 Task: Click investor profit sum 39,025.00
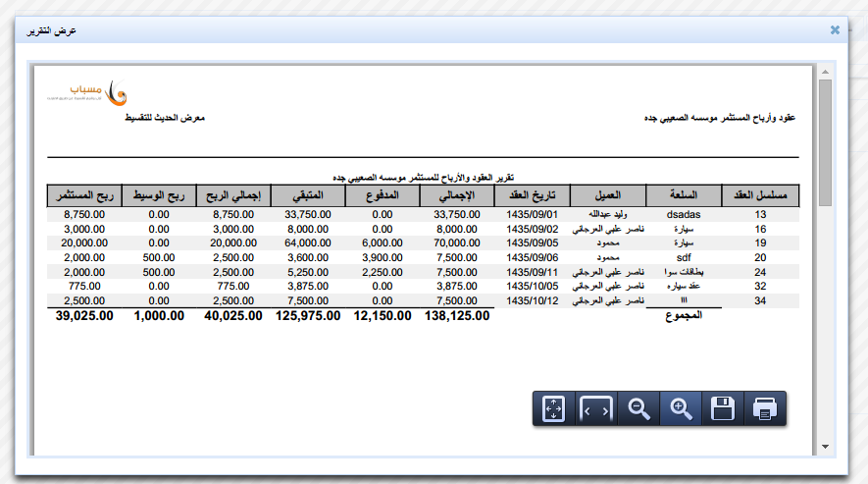coord(84,316)
